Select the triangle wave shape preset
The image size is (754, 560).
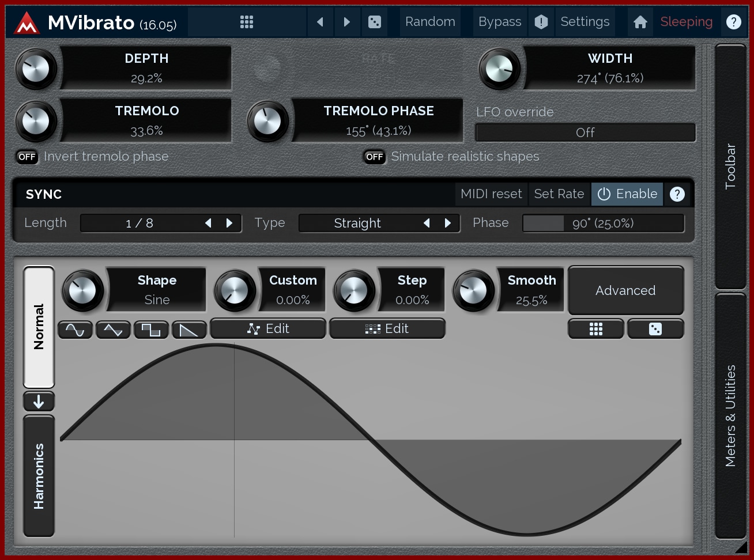point(113,330)
